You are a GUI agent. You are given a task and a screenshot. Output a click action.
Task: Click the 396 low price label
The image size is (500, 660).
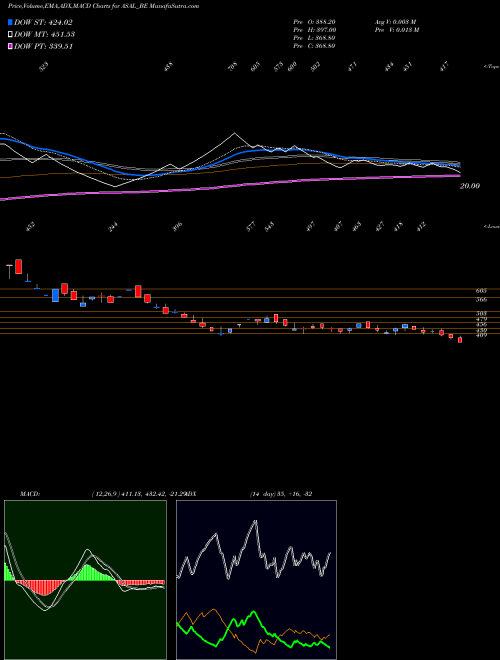pos(178,226)
